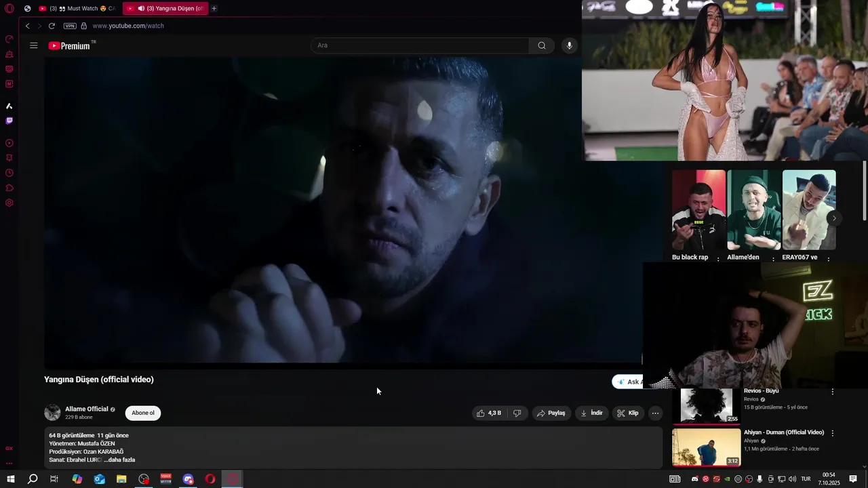Open the Allame Official channel name link
The width and height of the screenshot is (868, 488).
(x=87, y=409)
